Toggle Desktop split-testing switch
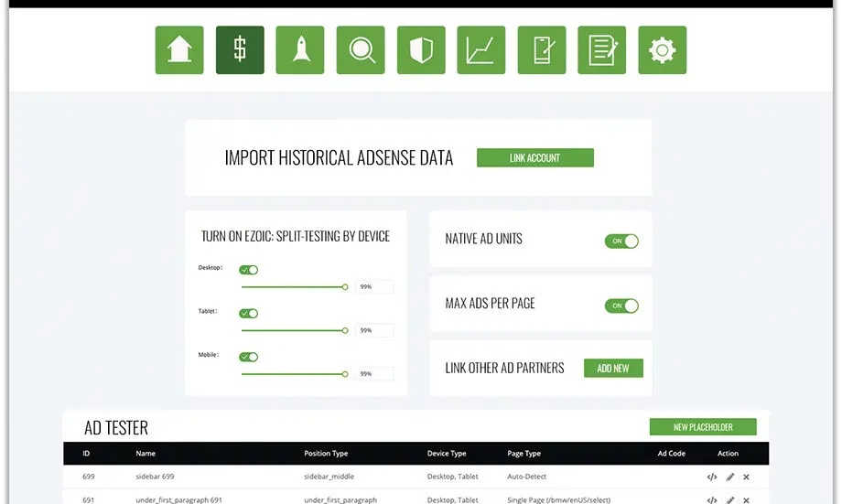Screen dimensions: 842x504 (249, 270)
